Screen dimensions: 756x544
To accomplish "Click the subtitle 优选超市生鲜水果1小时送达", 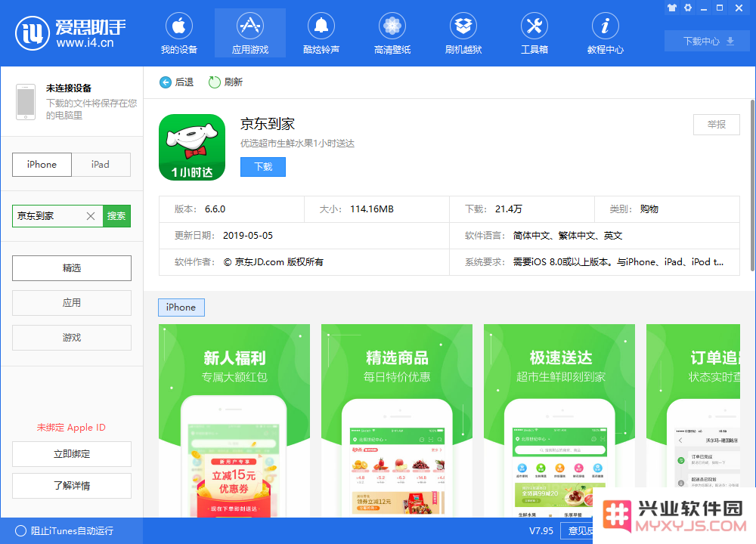I will tap(297, 144).
